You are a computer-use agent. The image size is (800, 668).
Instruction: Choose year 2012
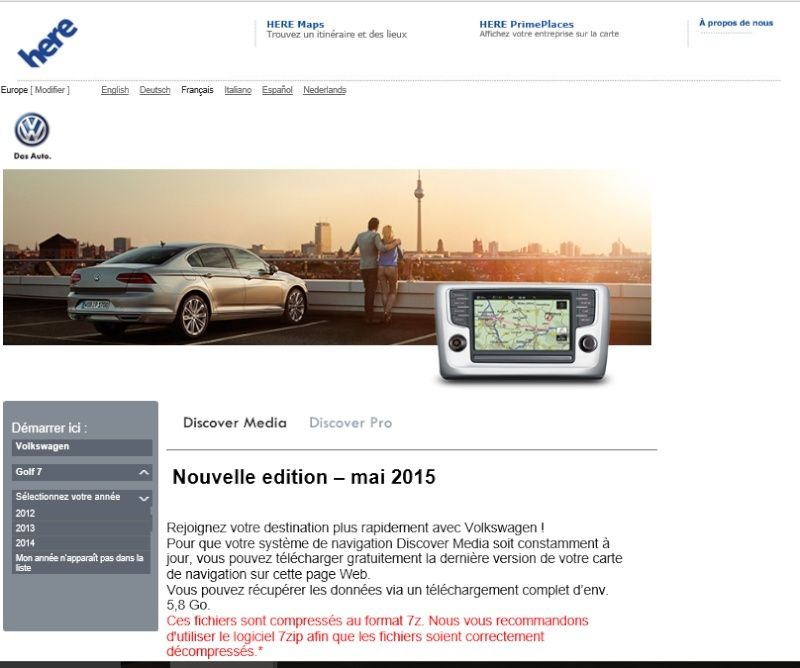click(81, 513)
